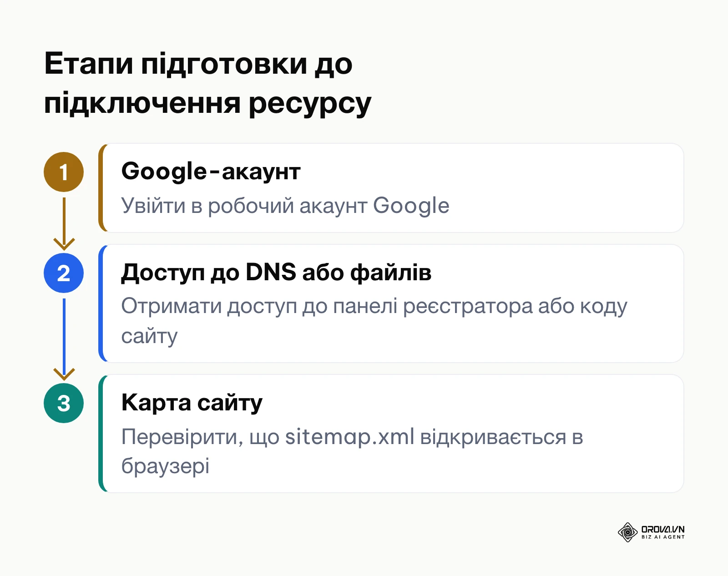The height and width of the screenshot is (576, 728).
Task: Select the "Google-акаунт" card title
Action: point(211,172)
